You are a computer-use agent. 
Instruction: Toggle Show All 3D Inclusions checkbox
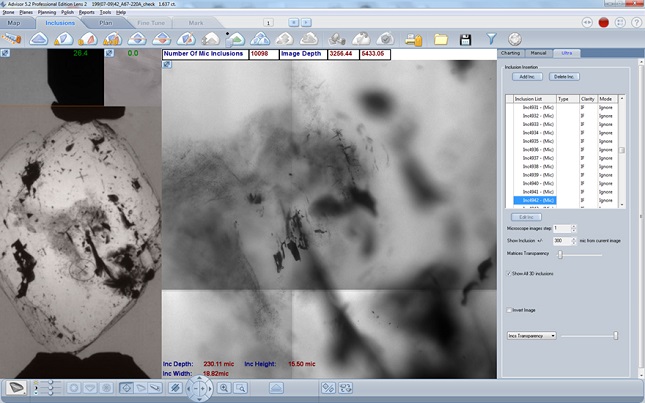coord(509,273)
